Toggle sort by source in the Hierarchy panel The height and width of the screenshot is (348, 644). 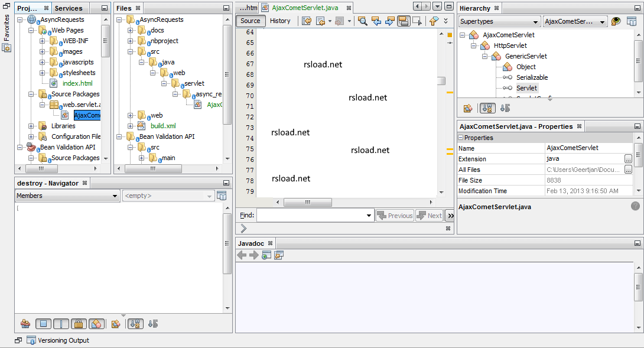pos(505,108)
